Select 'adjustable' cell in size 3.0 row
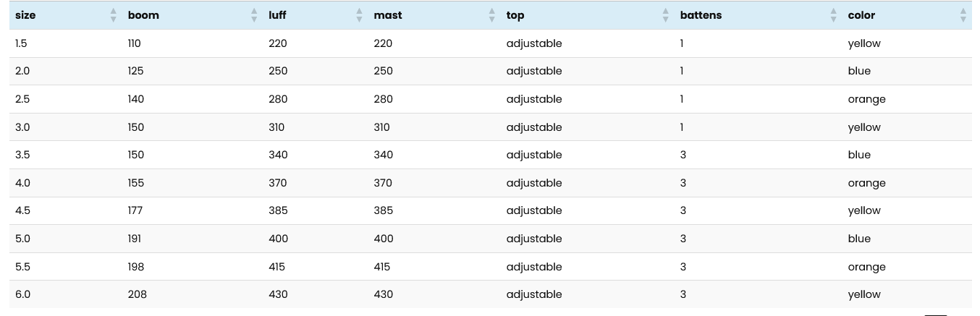980x316 pixels. pyautogui.click(x=534, y=127)
